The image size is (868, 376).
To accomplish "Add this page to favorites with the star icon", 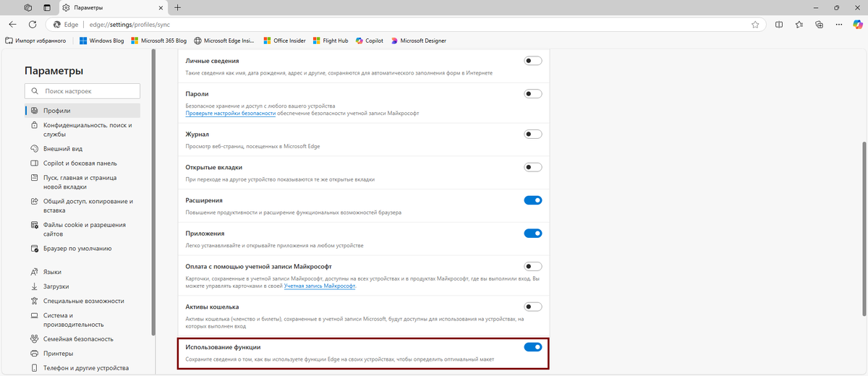I will pyautogui.click(x=755, y=24).
